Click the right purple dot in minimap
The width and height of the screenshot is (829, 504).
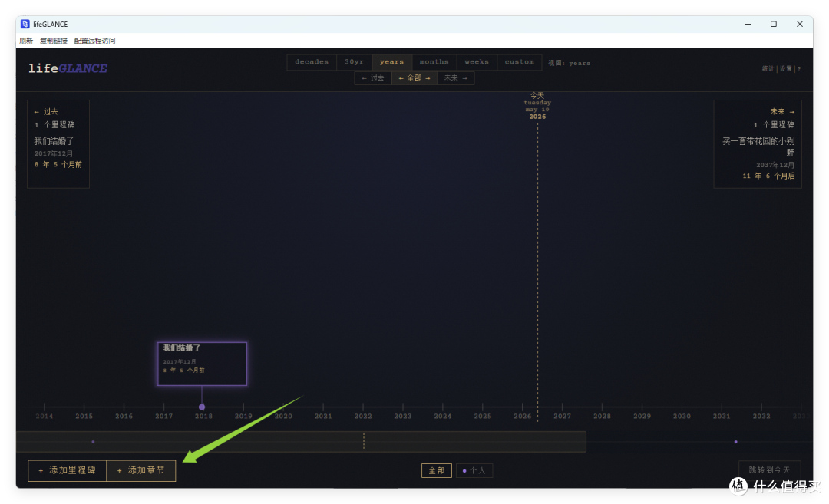point(735,442)
